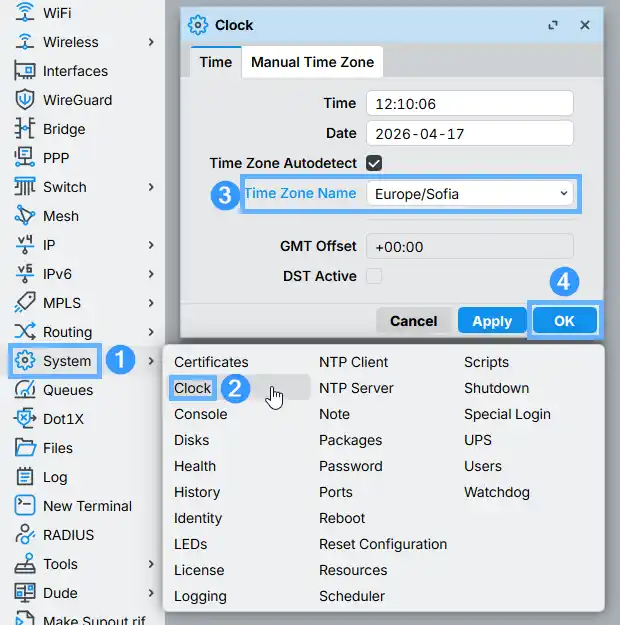Screen dimensions: 620x625
Task: Open Certificates from System submenu
Action: click(x=211, y=362)
